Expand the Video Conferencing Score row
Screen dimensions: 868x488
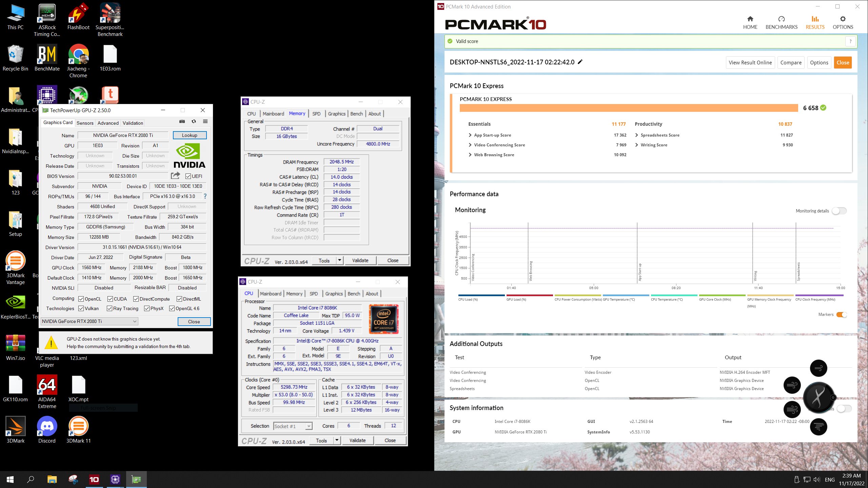[470, 145]
